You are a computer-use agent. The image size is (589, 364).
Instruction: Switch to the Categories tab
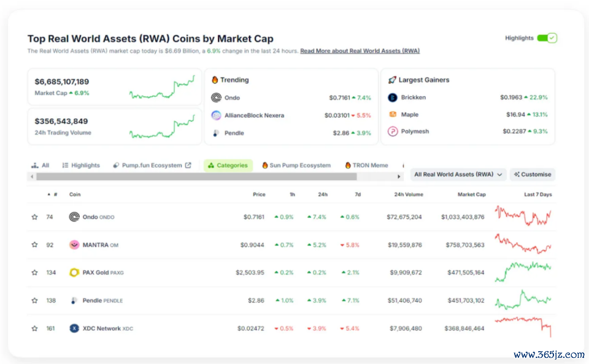coord(228,165)
